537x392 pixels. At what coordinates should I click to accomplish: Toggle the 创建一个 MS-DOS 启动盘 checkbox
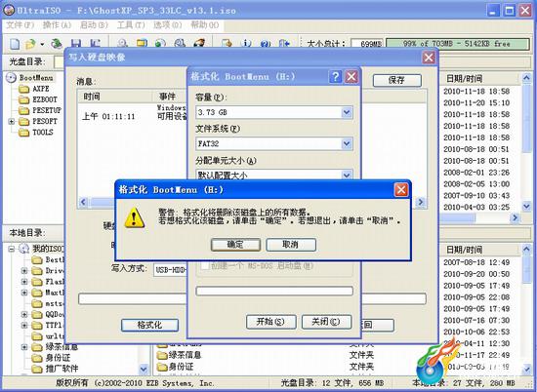click(x=204, y=266)
